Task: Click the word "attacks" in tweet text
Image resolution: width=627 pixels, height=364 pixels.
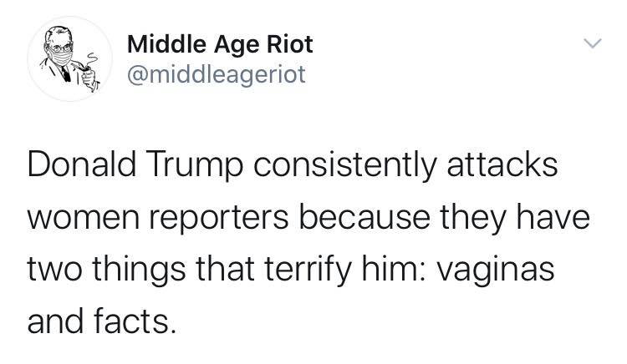Action: [502, 164]
